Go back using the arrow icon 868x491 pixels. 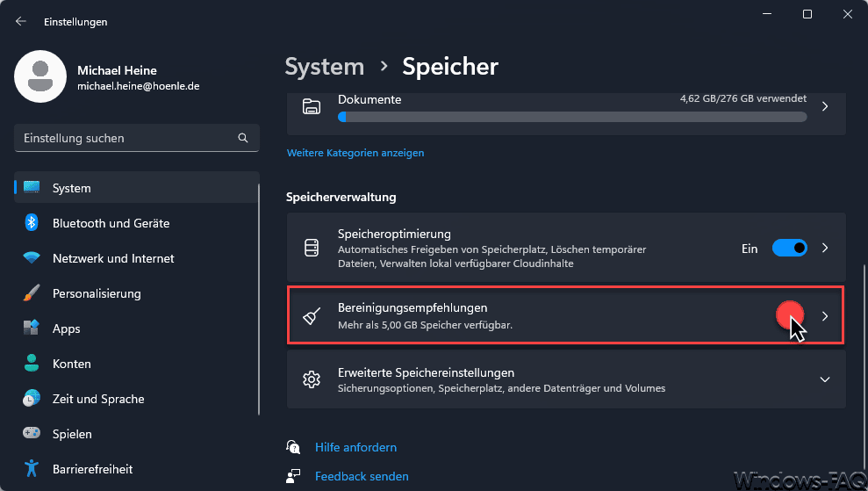(x=21, y=22)
